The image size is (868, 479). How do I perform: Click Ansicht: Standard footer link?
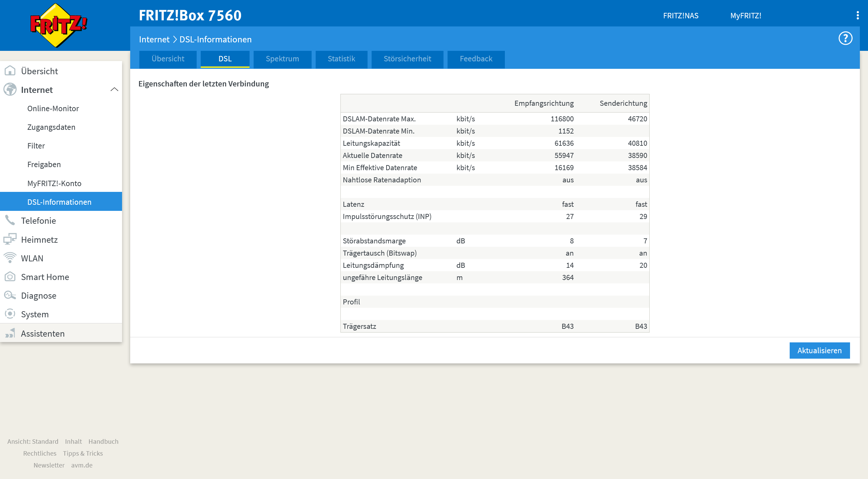point(33,441)
